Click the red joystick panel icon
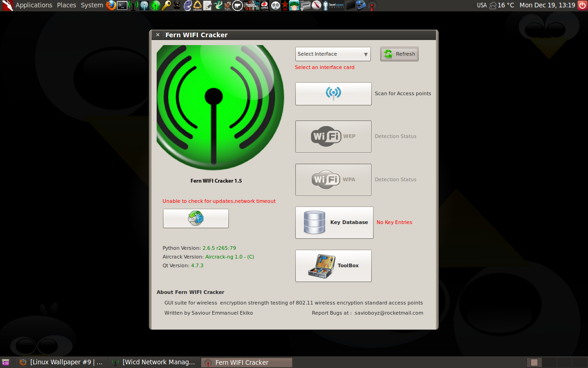 click(372, 5)
